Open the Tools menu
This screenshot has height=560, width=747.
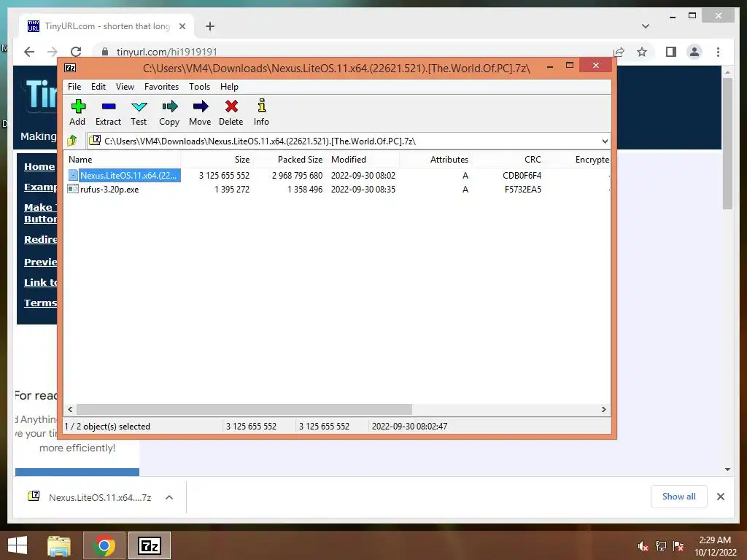200,87
